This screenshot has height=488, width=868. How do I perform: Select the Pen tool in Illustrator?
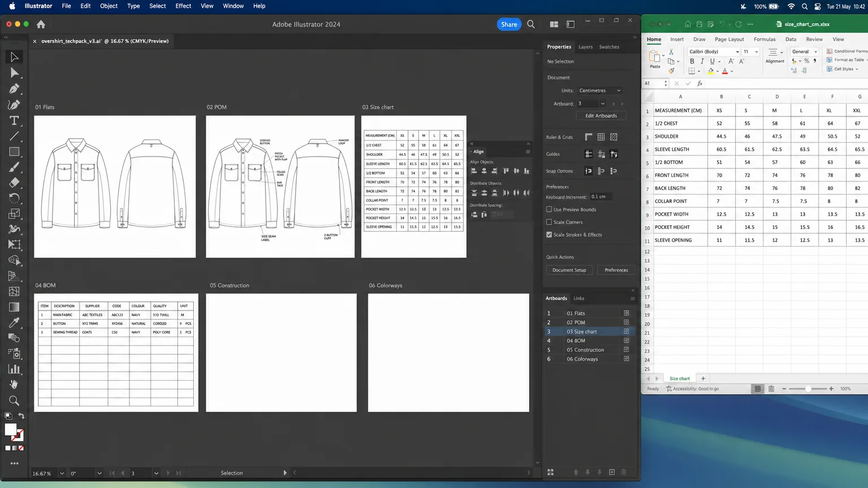click(x=14, y=89)
